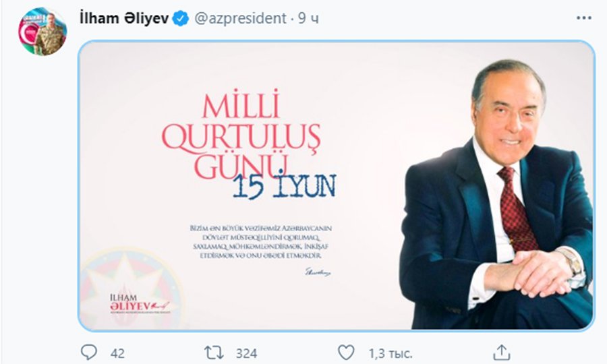The height and width of the screenshot is (364, 607).
Task: Click the blue verified badge checkmark
Action: pos(180,18)
